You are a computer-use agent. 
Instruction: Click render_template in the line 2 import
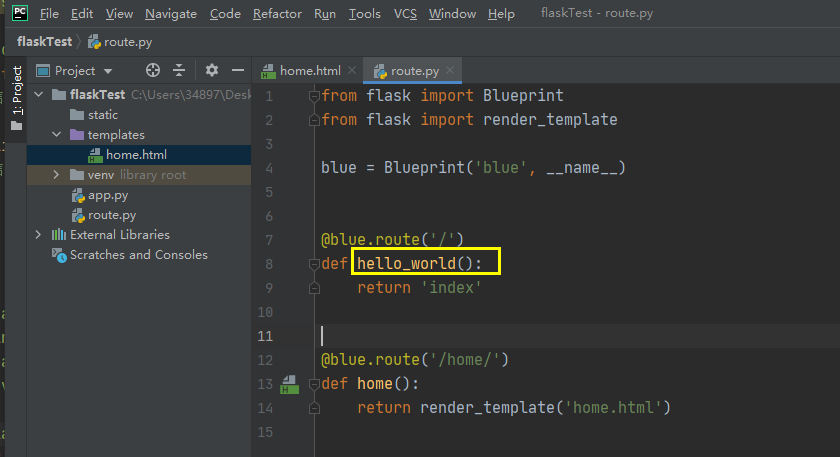(x=550, y=119)
